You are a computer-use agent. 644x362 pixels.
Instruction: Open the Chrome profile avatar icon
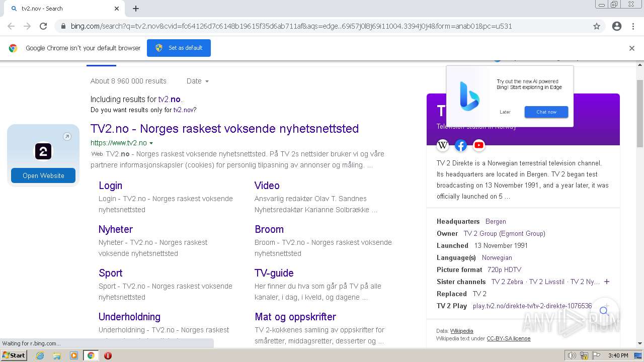[x=617, y=26]
